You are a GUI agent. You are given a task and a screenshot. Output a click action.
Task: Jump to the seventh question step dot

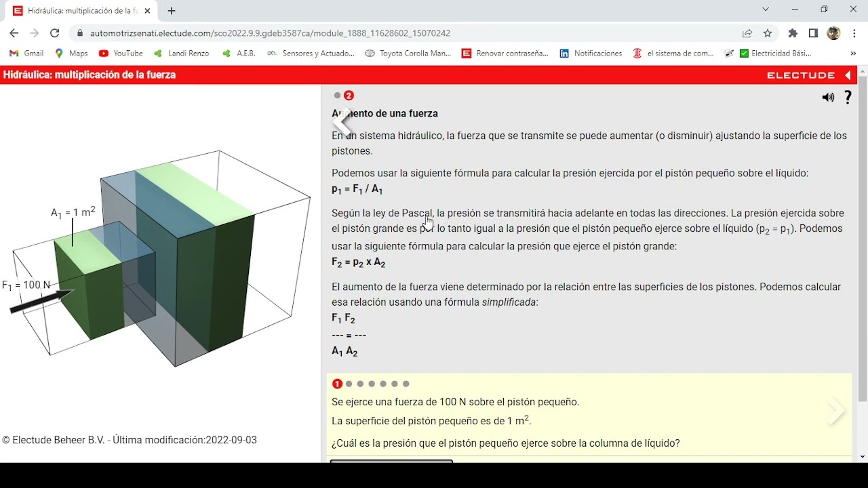tap(406, 384)
